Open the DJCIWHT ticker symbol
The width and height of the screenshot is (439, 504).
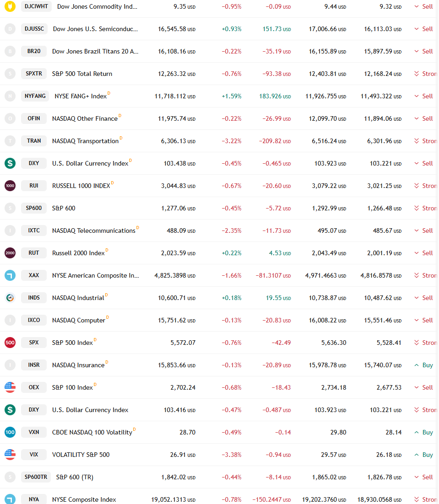point(36,6)
